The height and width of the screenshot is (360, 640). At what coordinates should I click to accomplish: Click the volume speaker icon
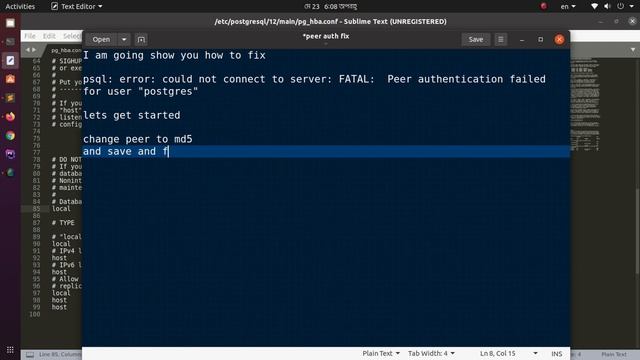tap(607, 6)
